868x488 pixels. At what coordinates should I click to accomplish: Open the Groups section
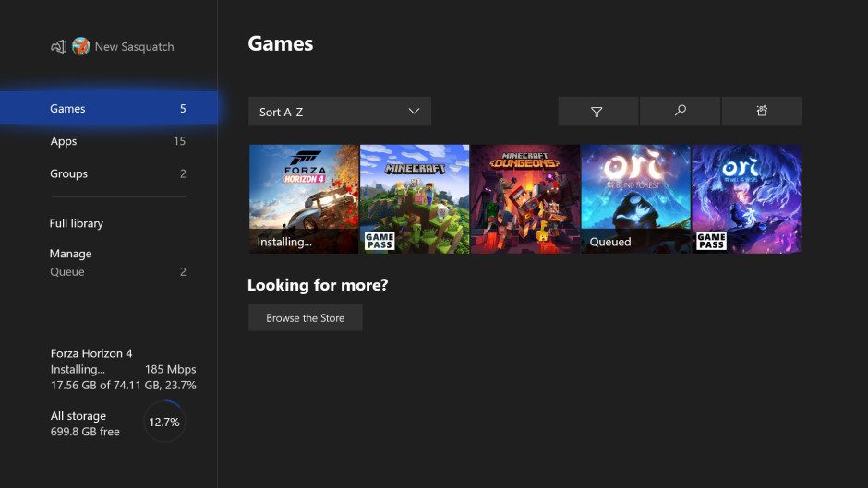pyautogui.click(x=118, y=173)
